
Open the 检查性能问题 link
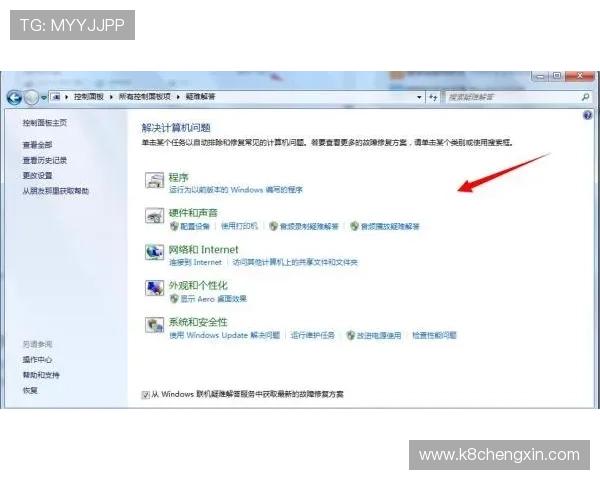click(x=434, y=335)
